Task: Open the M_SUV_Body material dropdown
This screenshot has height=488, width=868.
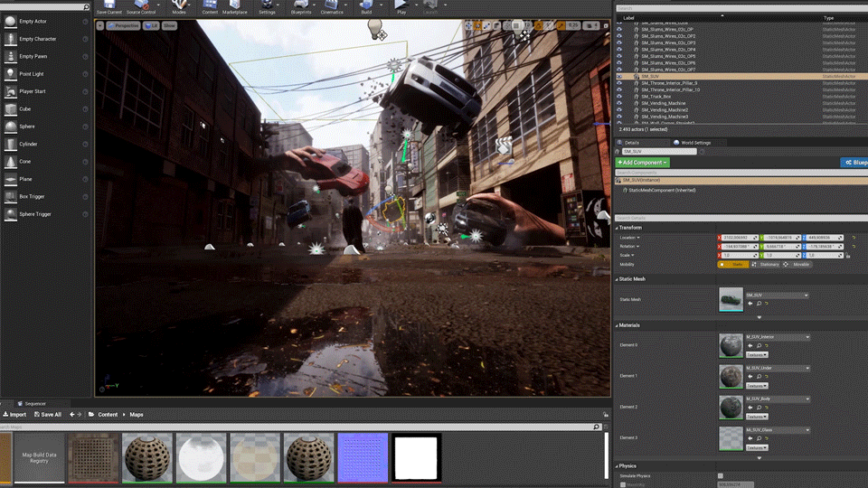Action: (777, 399)
